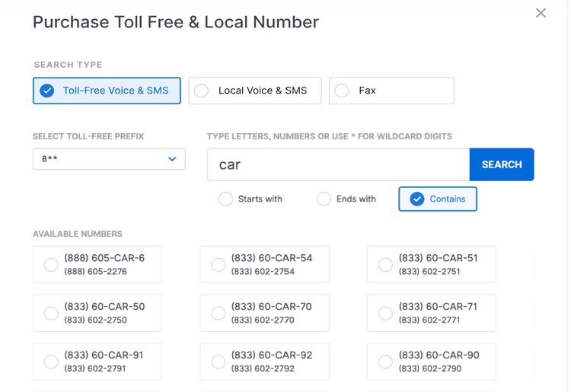Choose number (833) 60-CAR-91
571x392 pixels.
51,362
